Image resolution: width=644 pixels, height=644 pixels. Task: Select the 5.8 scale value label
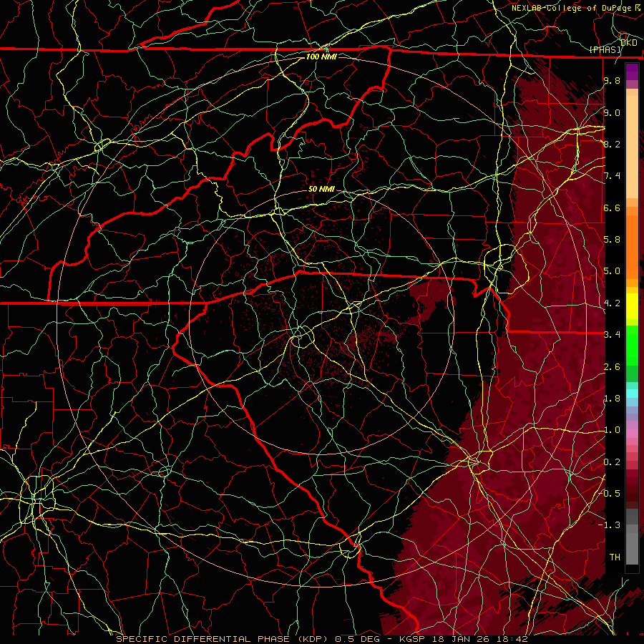coord(612,240)
